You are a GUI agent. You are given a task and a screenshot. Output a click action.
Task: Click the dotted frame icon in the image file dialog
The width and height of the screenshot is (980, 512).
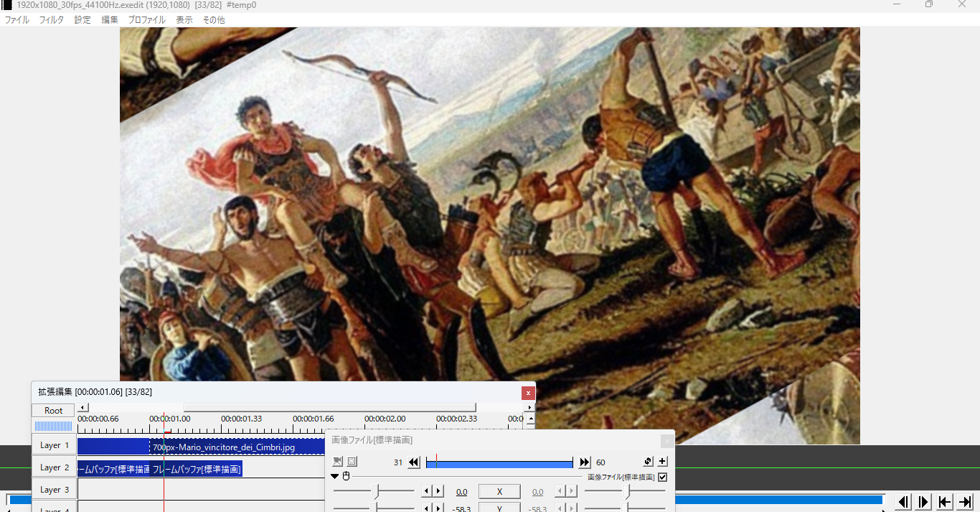point(352,462)
